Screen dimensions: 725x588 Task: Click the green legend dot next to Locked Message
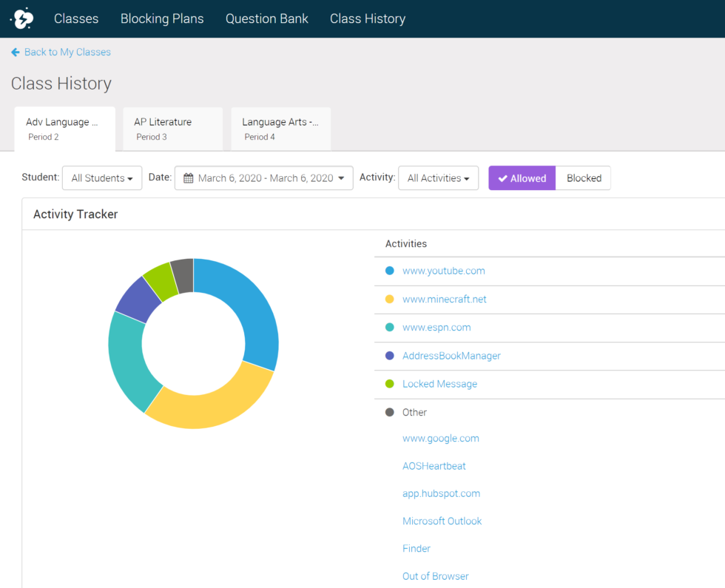click(x=388, y=384)
